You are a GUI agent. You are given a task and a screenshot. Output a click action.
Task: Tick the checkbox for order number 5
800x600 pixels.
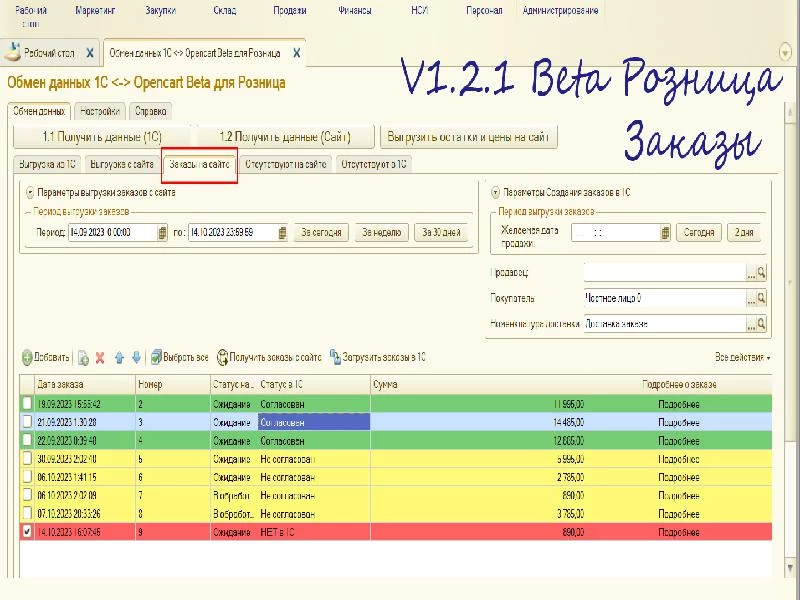[27, 458]
